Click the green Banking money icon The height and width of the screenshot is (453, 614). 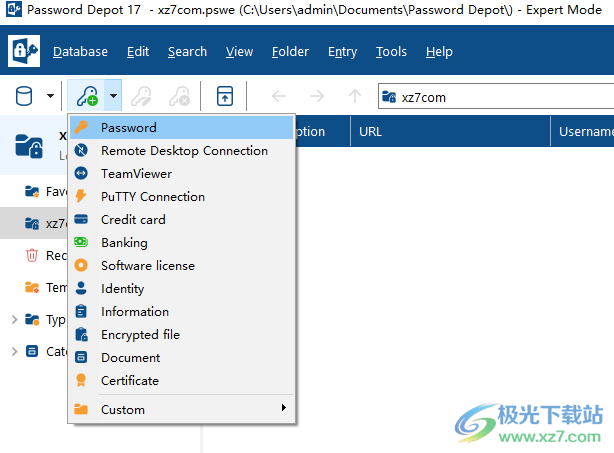point(81,242)
